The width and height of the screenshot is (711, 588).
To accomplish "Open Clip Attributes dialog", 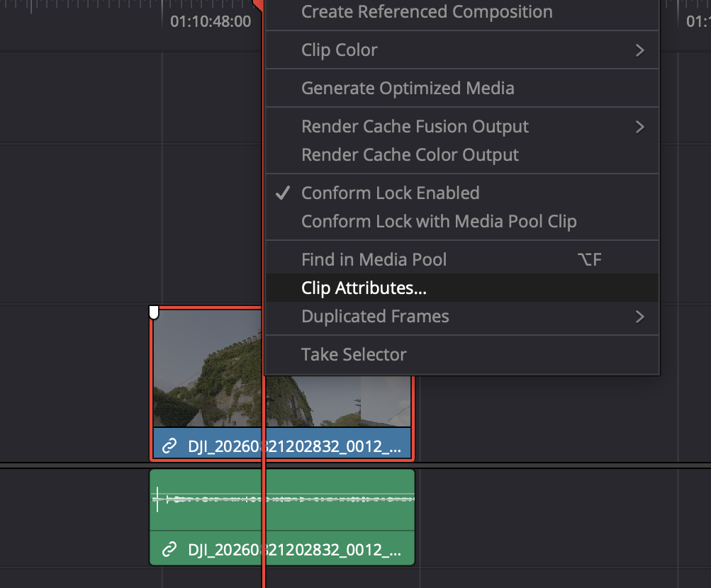I will [x=461, y=288].
